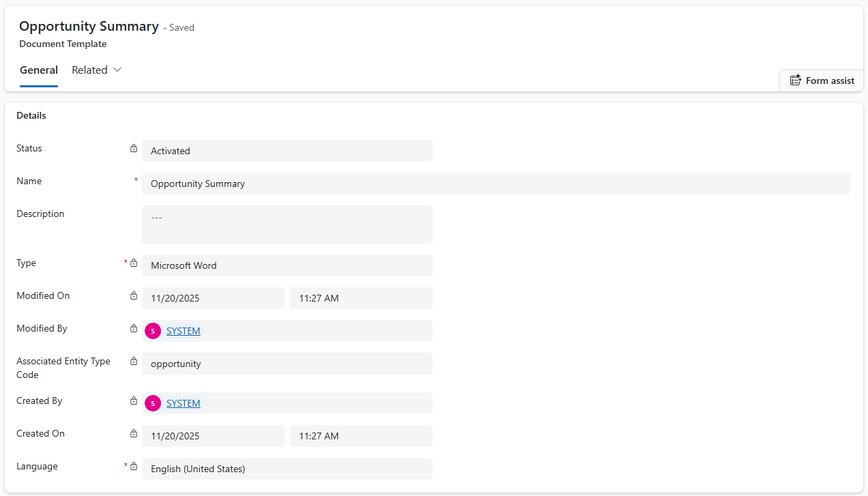Click the Modified On field label
Viewport: 868px width, 496px height.
[x=43, y=295]
